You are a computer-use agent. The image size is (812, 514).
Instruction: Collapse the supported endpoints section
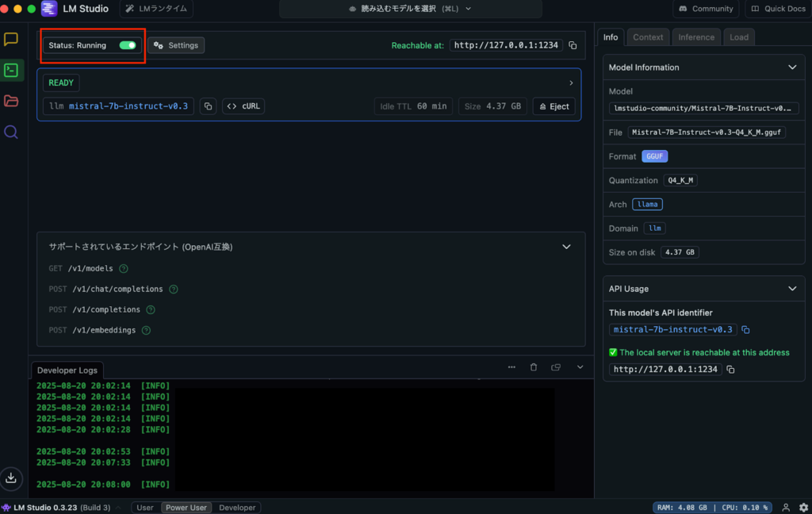tap(566, 247)
